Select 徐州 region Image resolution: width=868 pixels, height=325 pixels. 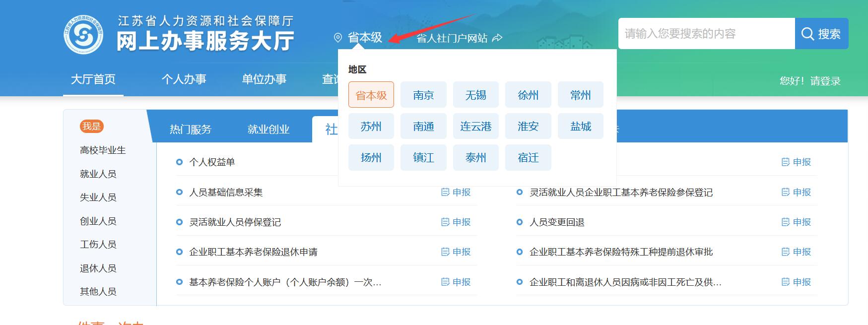(x=528, y=95)
